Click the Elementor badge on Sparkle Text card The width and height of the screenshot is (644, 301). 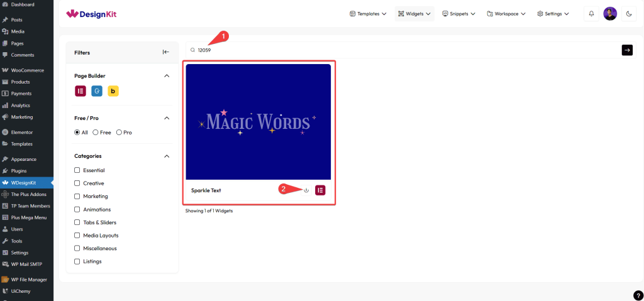click(320, 190)
